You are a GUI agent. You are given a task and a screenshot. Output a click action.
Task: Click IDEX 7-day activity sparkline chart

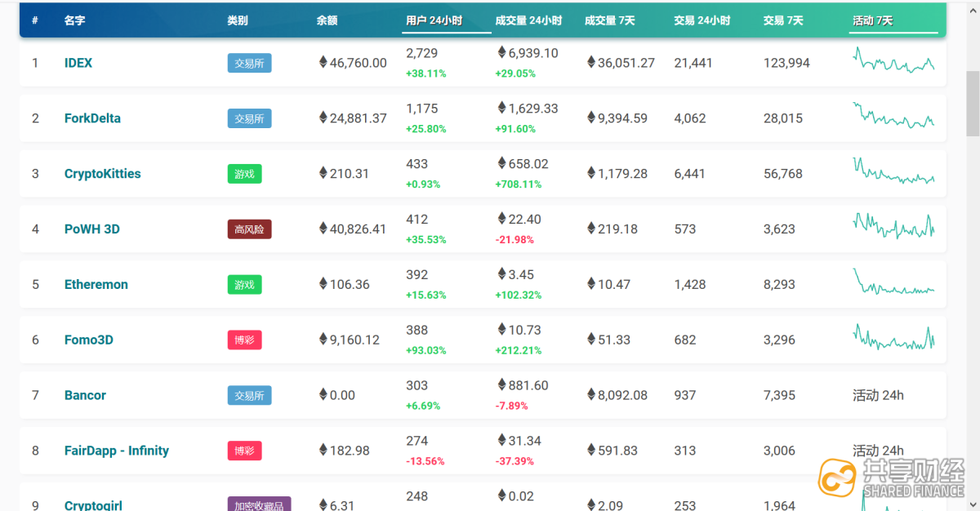(x=894, y=60)
